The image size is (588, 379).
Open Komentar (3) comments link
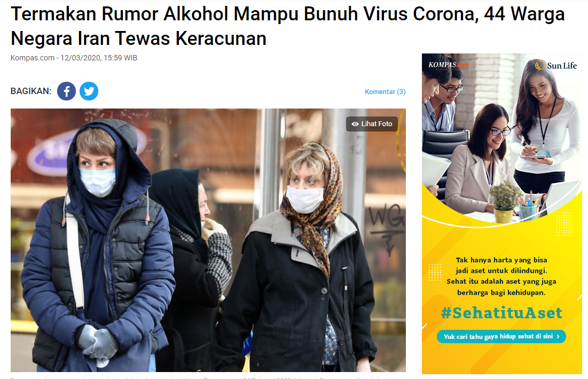tap(385, 91)
